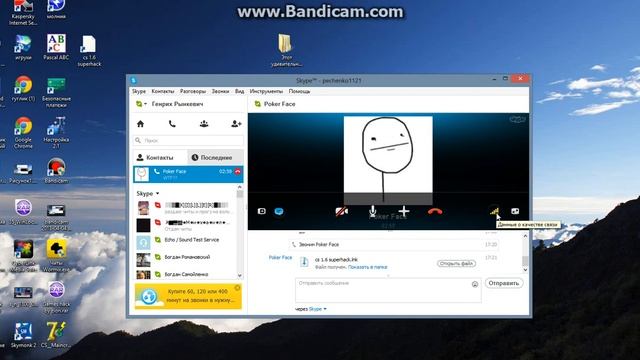Open the Bandicam desktop shortcut
The width and height of the screenshot is (640, 360).
56,171
